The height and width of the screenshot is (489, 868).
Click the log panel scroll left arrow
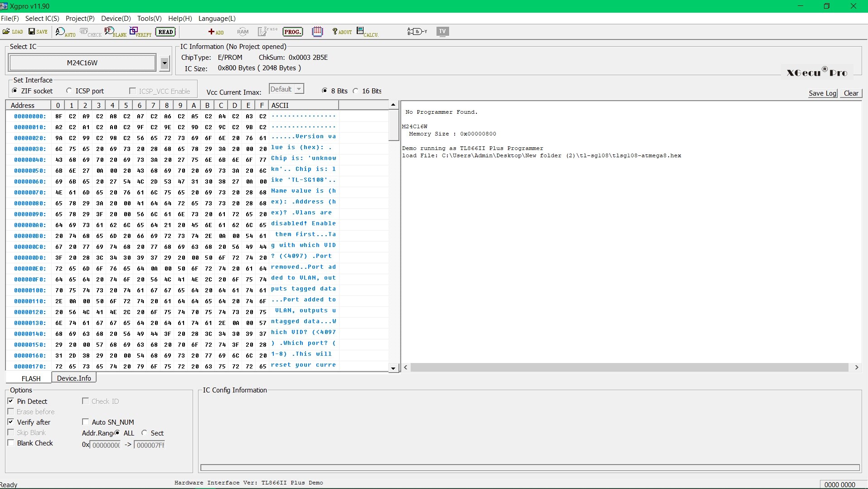click(406, 368)
